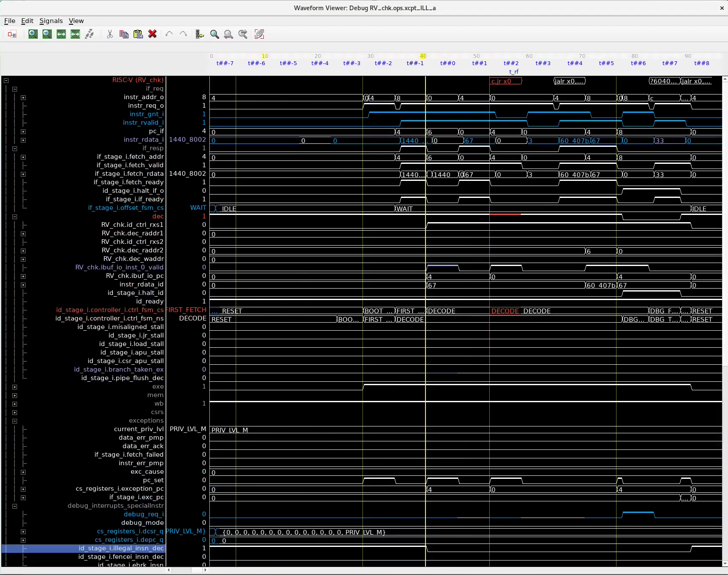Delete signal using red X icon
The height and width of the screenshot is (575, 728).
(152, 34)
